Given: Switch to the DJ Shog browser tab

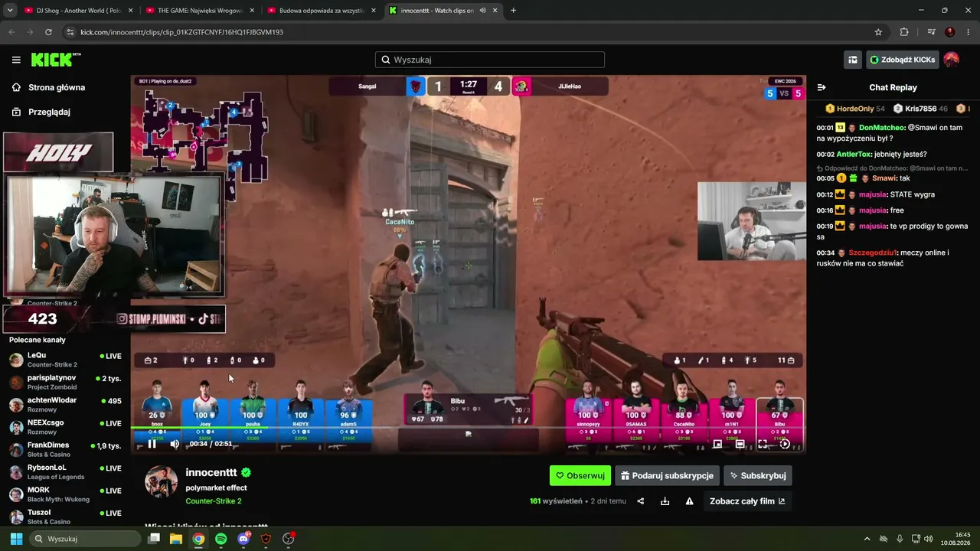Looking at the screenshot, I should (78, 11).
